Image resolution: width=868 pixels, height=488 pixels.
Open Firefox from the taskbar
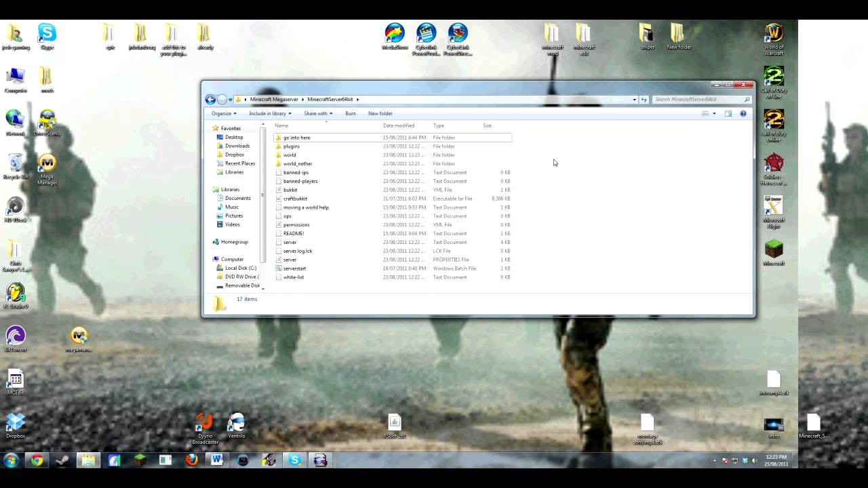tap(192, 460)
